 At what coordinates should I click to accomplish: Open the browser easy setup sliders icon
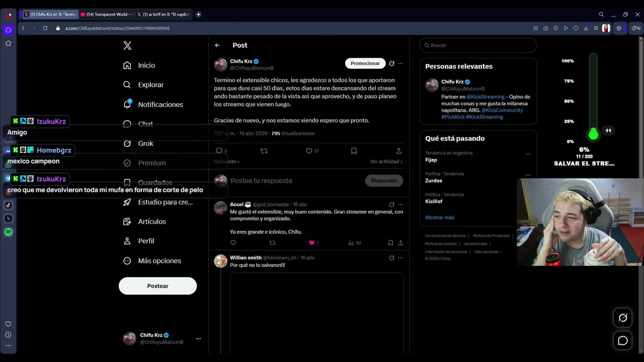pyautogui.click(x=596, y=28)
